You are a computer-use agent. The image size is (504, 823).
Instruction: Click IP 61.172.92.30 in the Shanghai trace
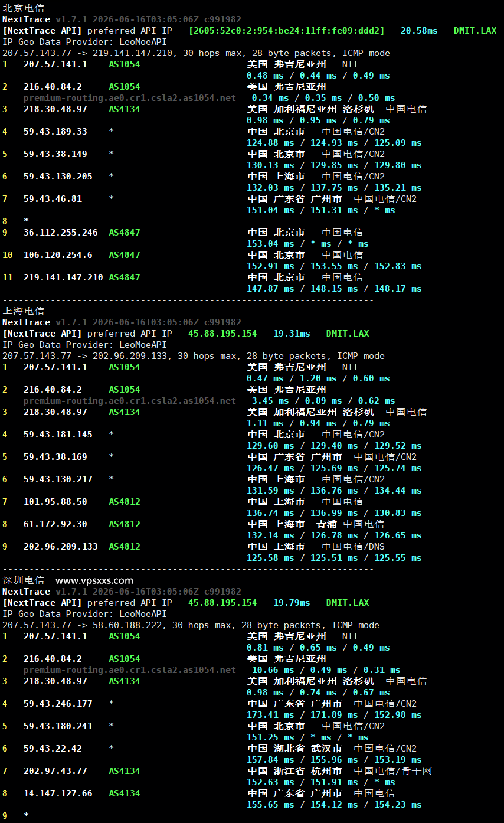coord(55,524)
